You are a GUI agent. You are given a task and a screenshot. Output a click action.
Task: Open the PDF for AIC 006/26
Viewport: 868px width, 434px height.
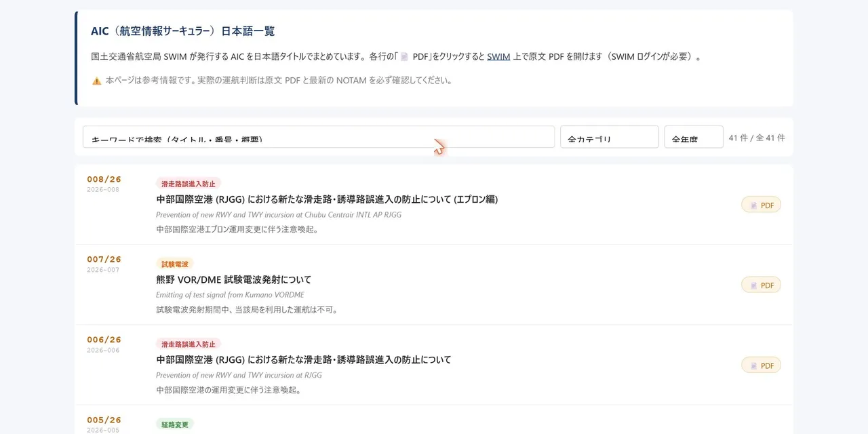pyautogui.click(x=761, y=365)
